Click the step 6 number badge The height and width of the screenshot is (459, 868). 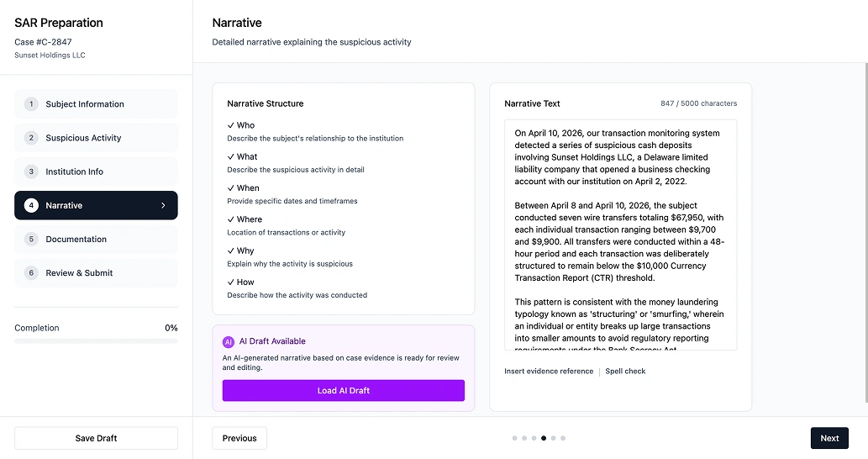point(31,272)
